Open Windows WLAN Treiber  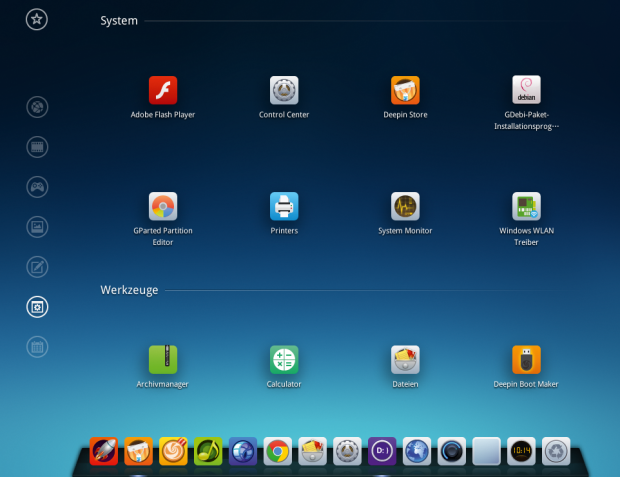[x=526, y=206]
